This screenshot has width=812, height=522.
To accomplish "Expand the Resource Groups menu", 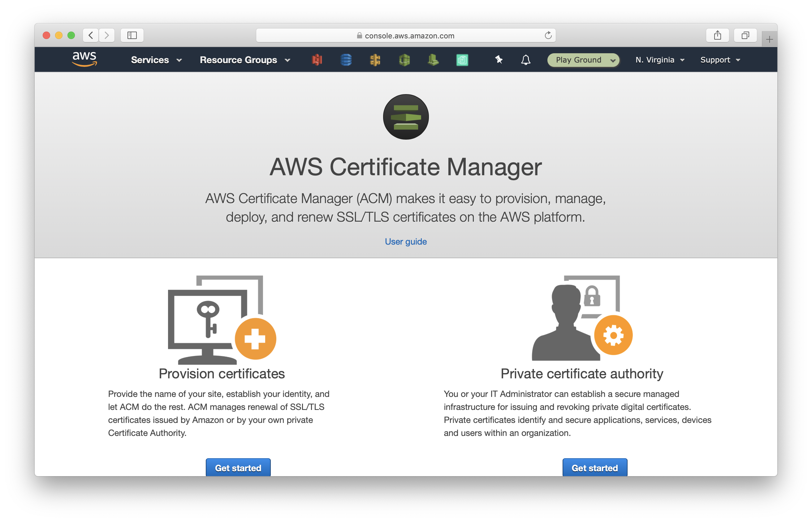I will click(245, 60).
